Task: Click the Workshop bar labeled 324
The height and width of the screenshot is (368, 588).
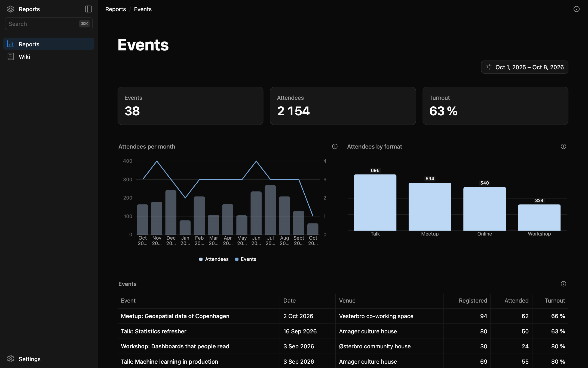Action: (539, 217)
